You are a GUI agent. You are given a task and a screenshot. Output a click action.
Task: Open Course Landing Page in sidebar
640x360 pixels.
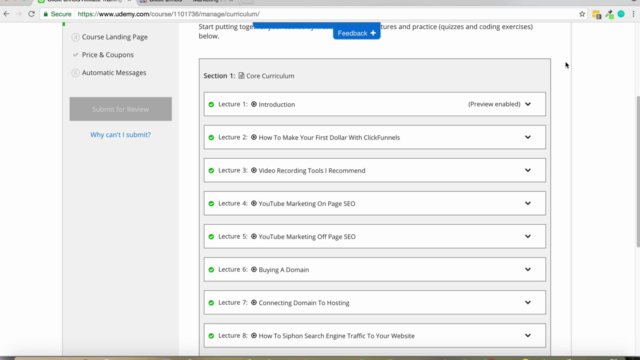pyautogui.click(x=115, y=37)
